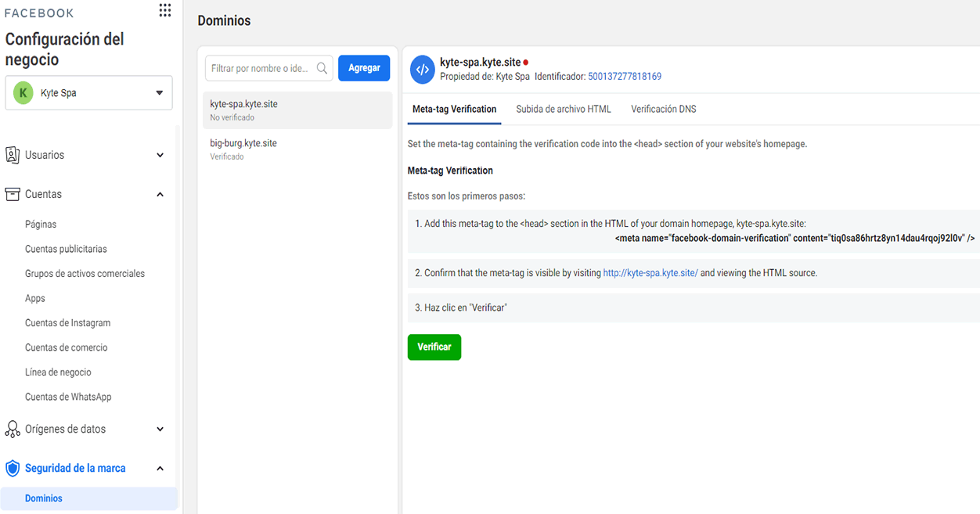Switch to the Verificación DNS tab

[664, 109]
